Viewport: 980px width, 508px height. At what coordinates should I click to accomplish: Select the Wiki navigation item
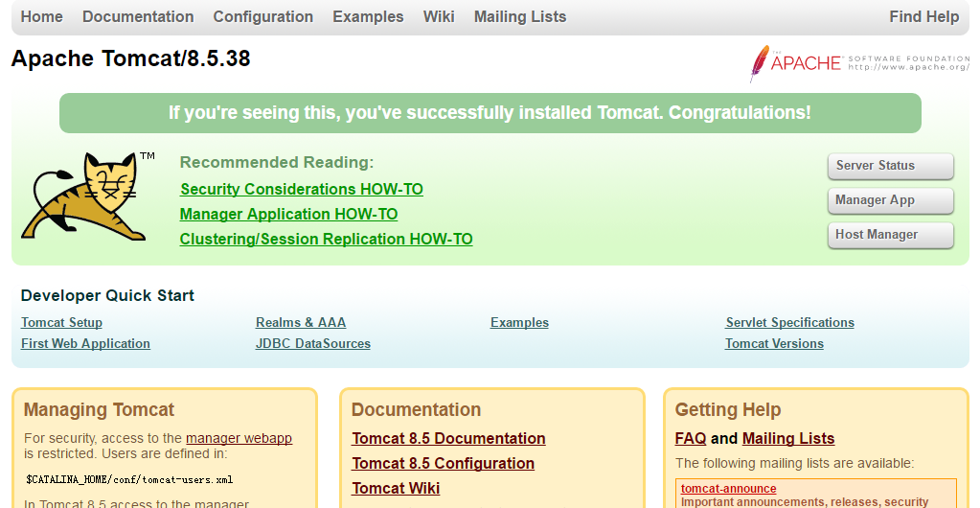coord(439,16)
